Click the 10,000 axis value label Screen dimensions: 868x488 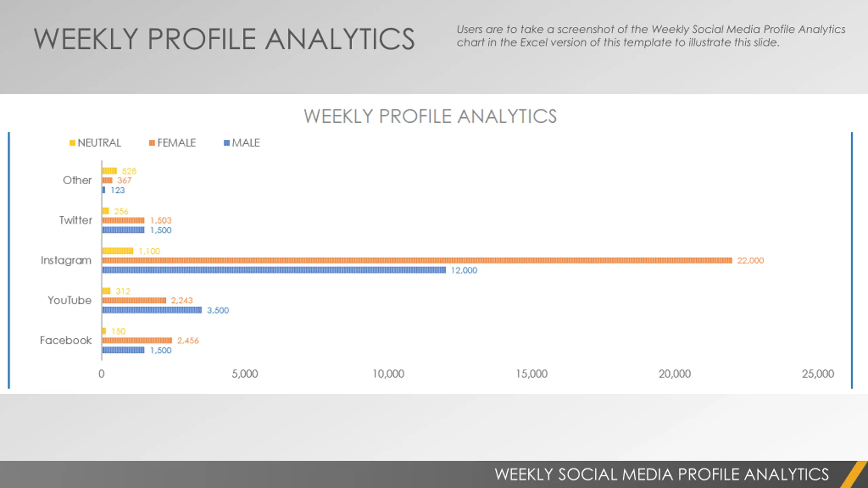point(389,374)
